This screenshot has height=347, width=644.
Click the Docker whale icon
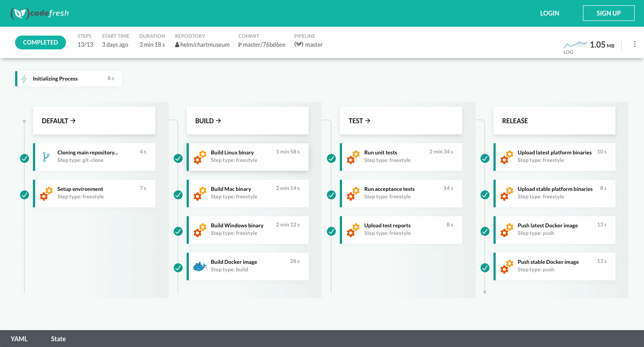(200, 266)
